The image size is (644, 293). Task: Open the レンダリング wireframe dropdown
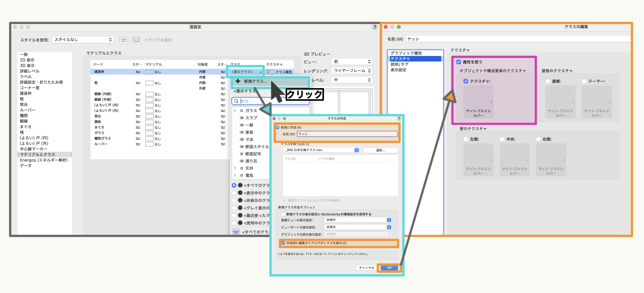[352, 71]
